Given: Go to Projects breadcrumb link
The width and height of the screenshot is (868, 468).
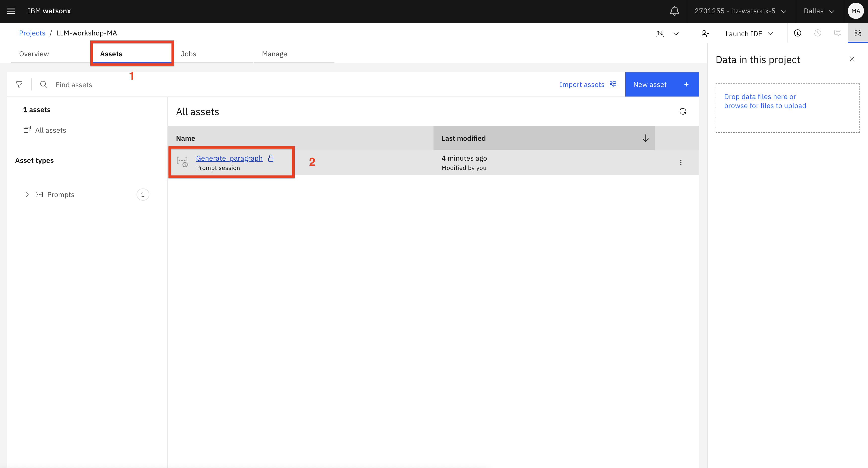Looking at the screenshot, I should coord(32,33).
